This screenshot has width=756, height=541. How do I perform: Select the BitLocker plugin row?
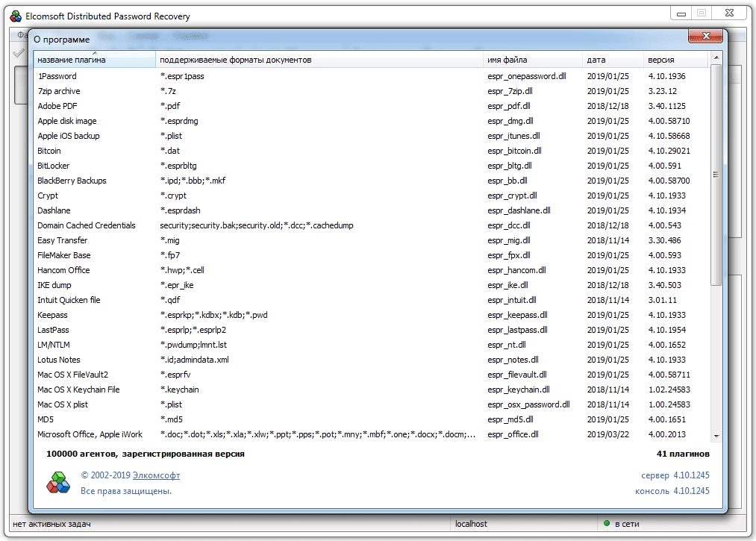[371, 166]
